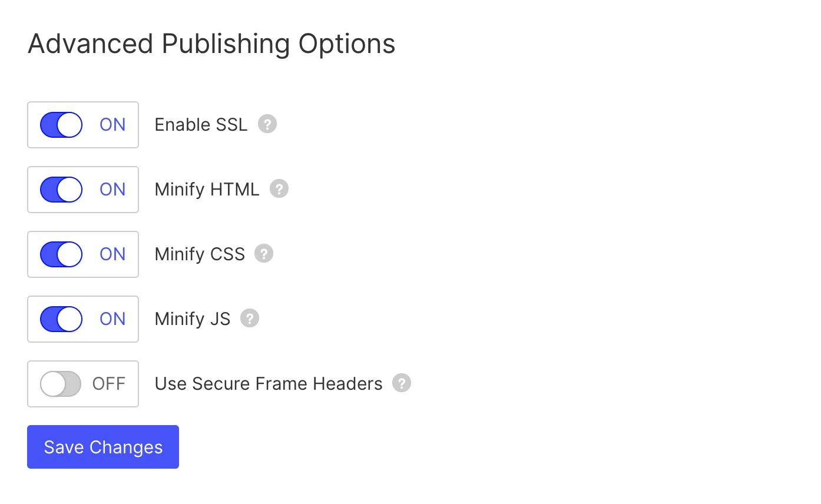Select the Enable SSL label text
The height and width of the screenshot is (504, 821).
pyautogui.click(x=200, y=124)
